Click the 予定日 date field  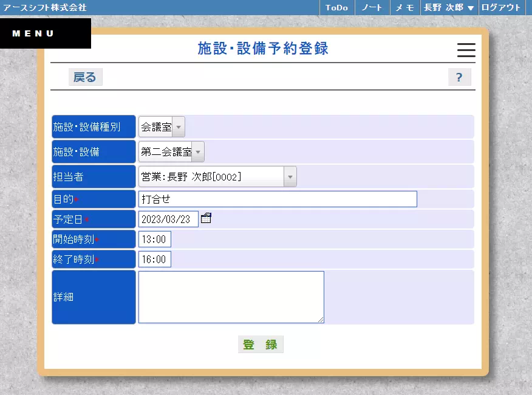(x=168, y=219)
